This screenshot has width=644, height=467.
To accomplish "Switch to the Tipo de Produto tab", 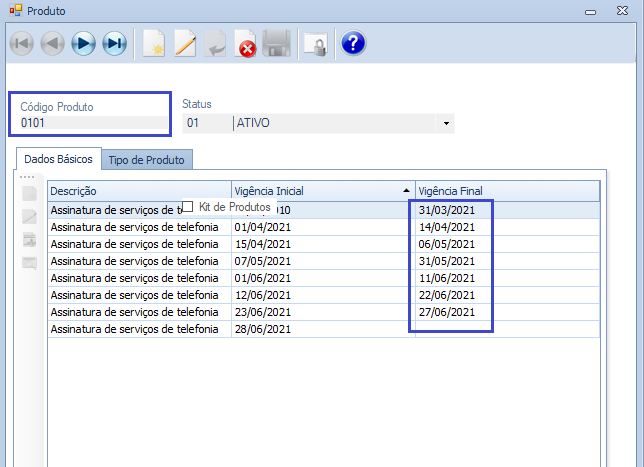I will pos(148,160).
